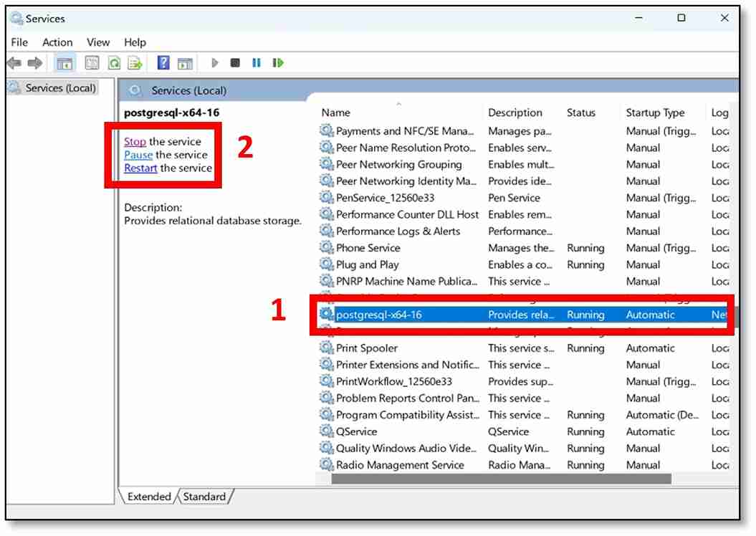The height and width of the screenshot is (536, 756).
Task: Switch to the Standard tab
Action: click(x=205, y=496)
